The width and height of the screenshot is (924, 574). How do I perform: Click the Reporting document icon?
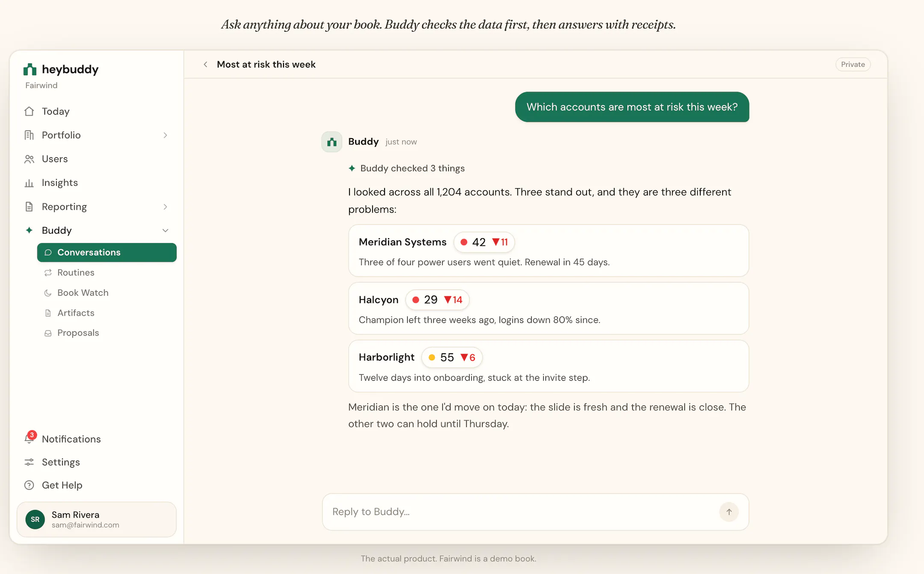[29, 207]
